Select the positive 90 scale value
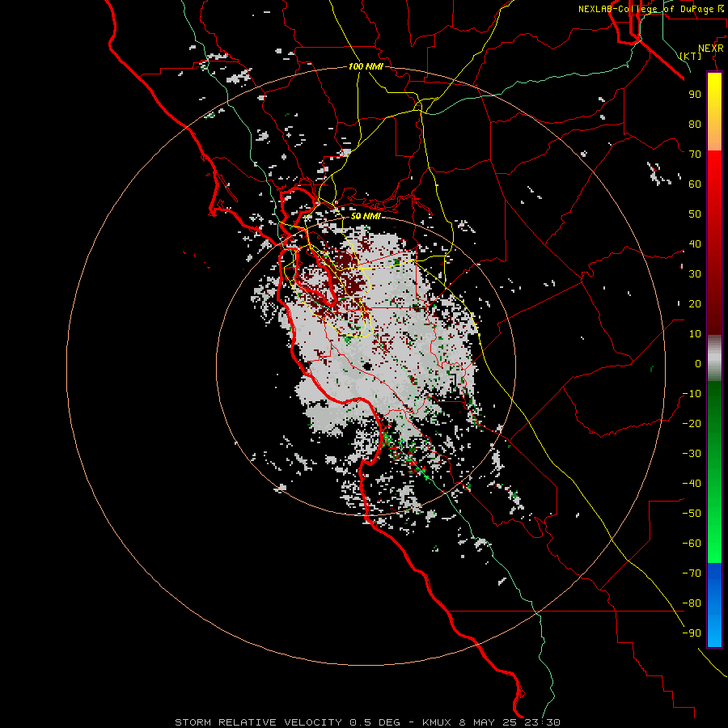Viewport: 728px width, 728px height. pyautogui.click(x=695, y=95)
